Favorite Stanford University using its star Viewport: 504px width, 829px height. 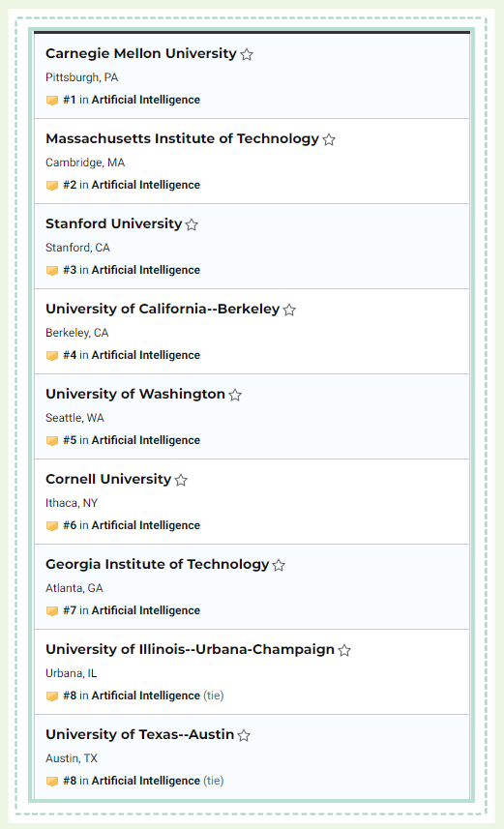192,224
